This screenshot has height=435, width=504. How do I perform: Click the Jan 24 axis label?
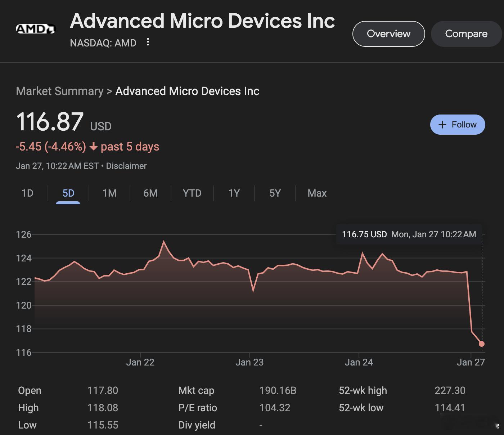(359, 362)
